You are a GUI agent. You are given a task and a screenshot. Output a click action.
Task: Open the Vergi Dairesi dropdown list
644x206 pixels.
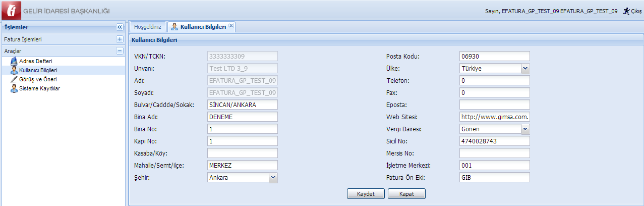coord(525,129)
